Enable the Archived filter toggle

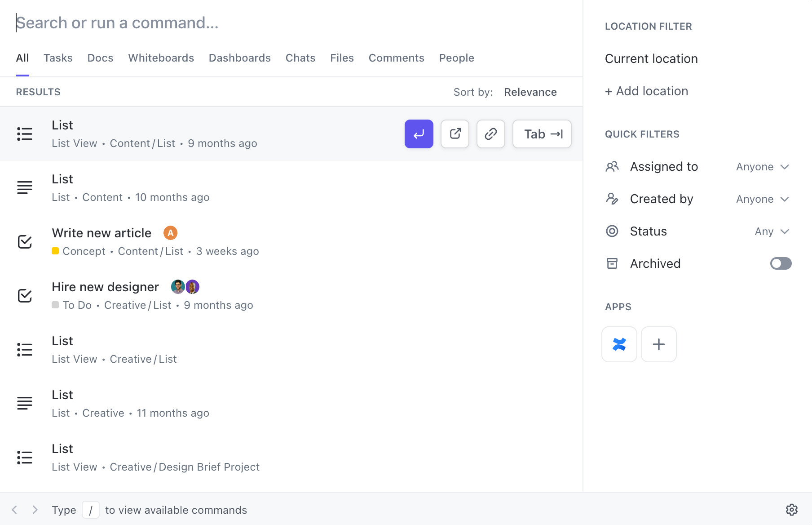point(781,263)
